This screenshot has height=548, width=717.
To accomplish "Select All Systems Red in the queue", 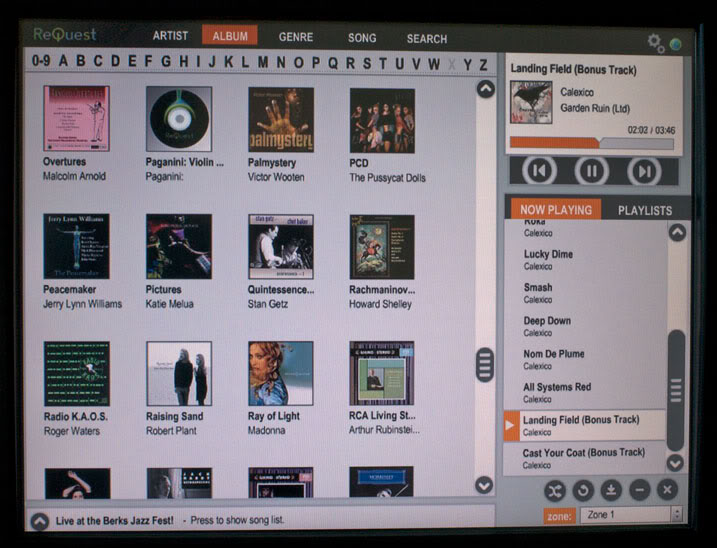I will pos(585,393).
